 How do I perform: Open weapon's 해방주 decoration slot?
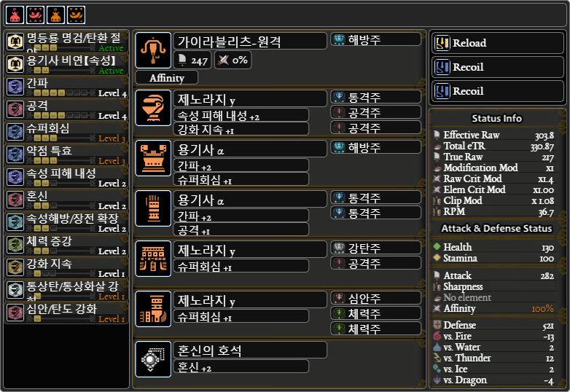(x=376, y=39)
